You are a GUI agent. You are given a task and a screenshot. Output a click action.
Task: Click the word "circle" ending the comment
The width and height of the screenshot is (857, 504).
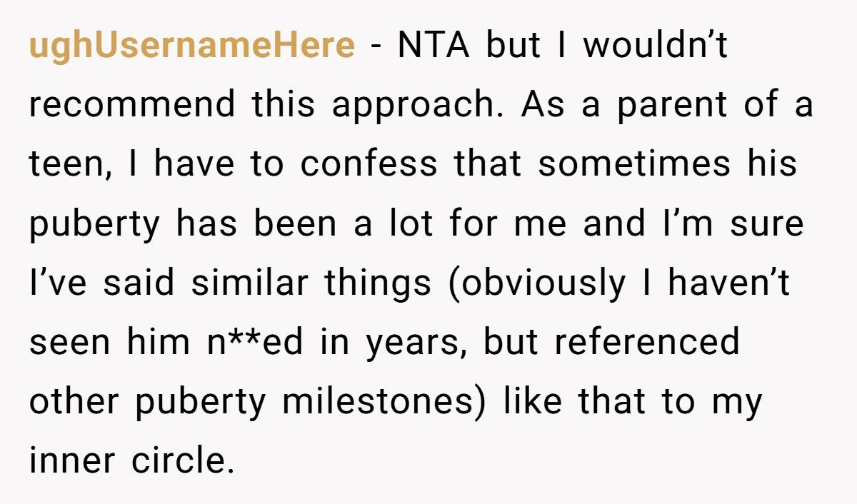pyautogui.click(x=182, y=460)
